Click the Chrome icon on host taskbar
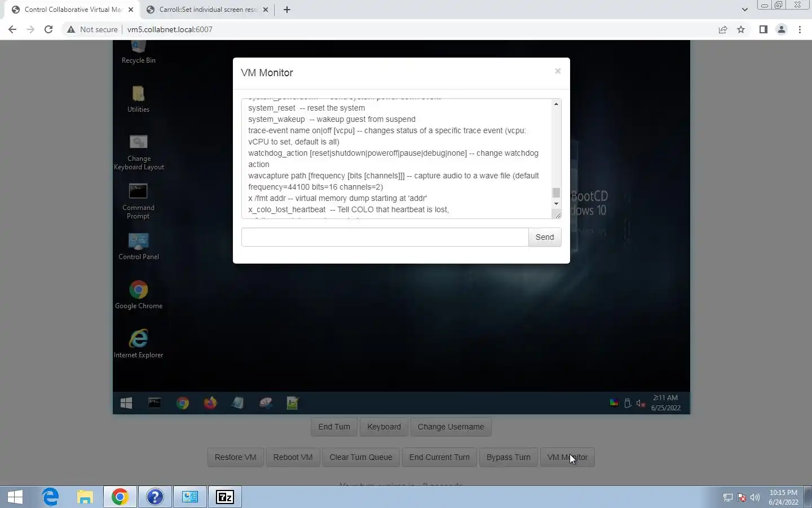Viewport: 812px width, 508px height. pyautogui.click(x=120, y=497)
